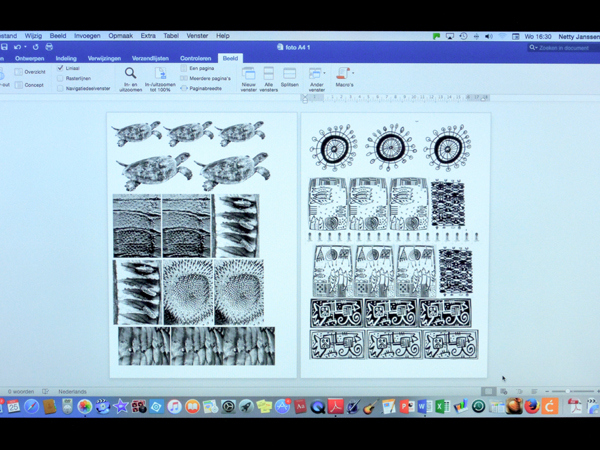The height and width of the screenshot is (450, 600).
Task: Enable the Rasterlijnen checkbox
Action: 61,78
